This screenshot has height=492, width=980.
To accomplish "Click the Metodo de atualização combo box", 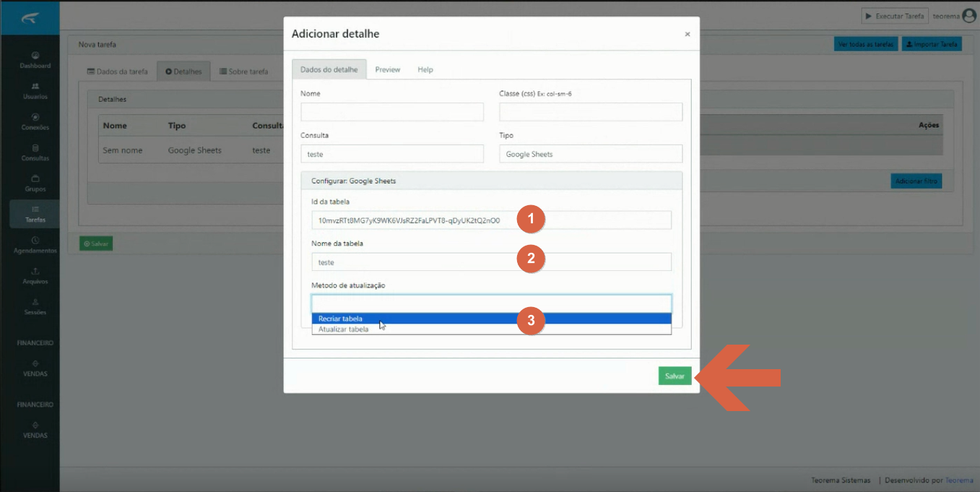I will point(492,303).
